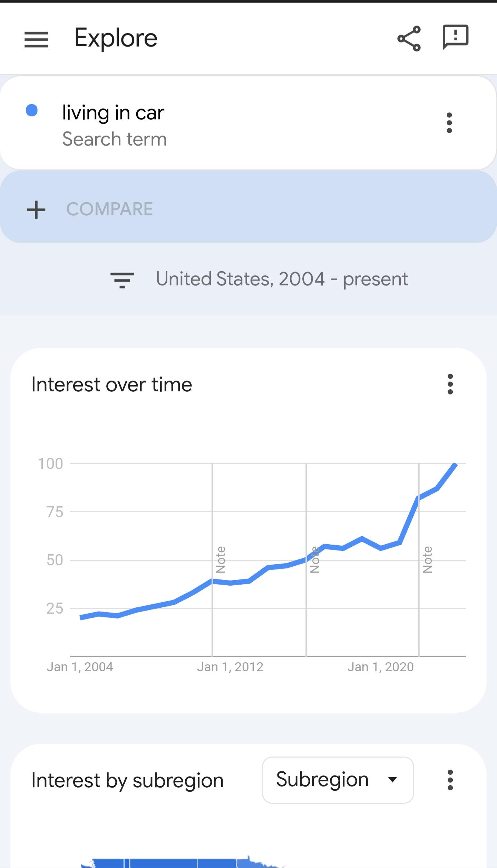
Task: Click the Note marker near 2020
Action: coord(427,559)
